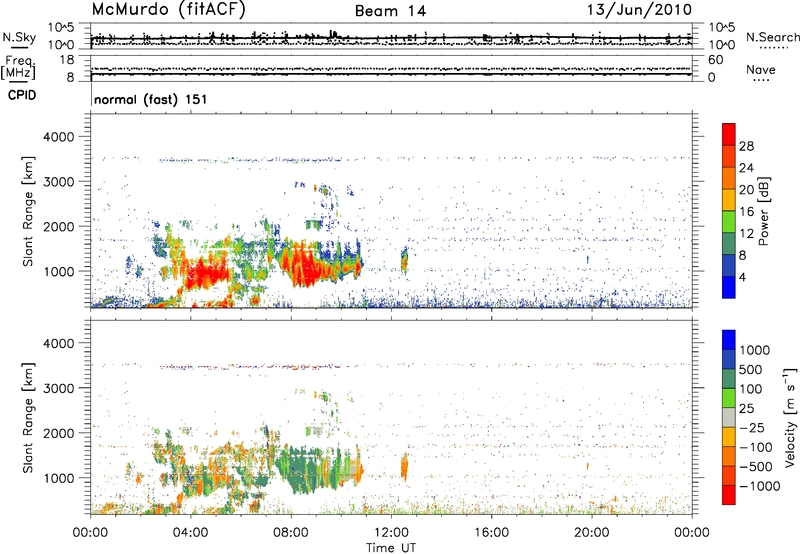The height and width of the screenshot is (554, 800).
Task: Click the 60 Nave axis tick label
Action: click(715, 60)
